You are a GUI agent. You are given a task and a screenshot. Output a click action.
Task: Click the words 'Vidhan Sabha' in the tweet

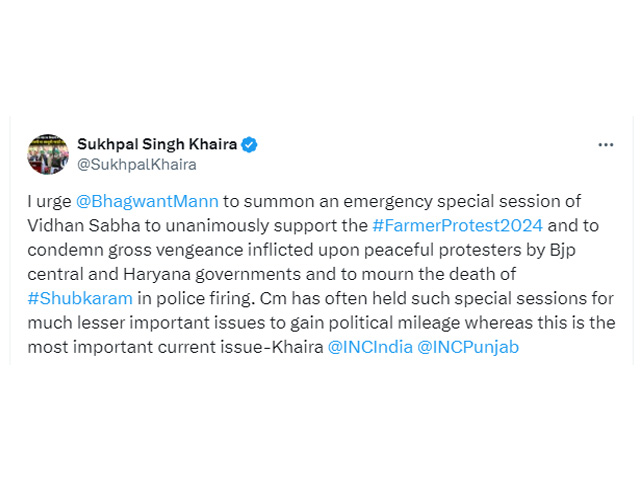[84, 225]
